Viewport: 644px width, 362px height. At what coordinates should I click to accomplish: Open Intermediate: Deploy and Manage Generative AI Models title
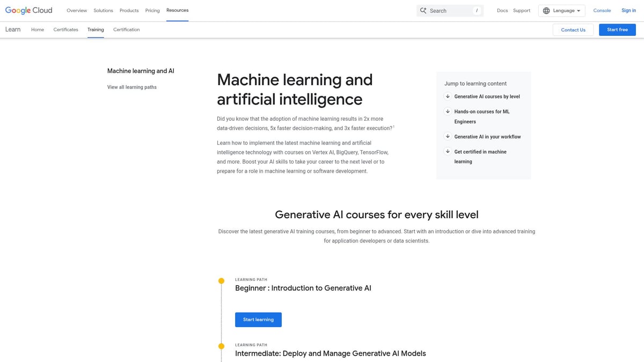[331, 353]
